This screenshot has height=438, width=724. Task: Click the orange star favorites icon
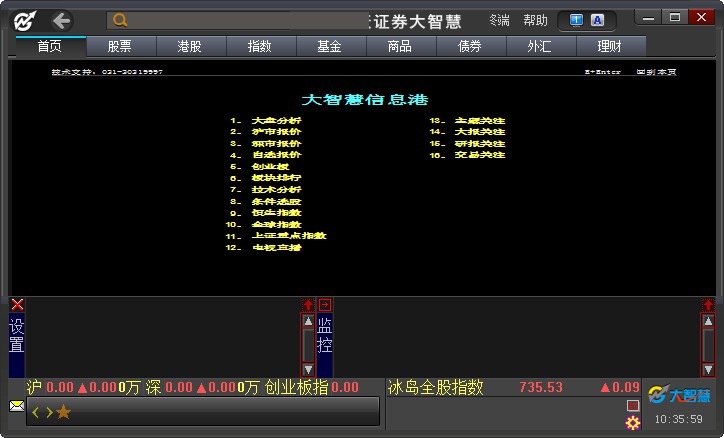(x=63, y=412)
